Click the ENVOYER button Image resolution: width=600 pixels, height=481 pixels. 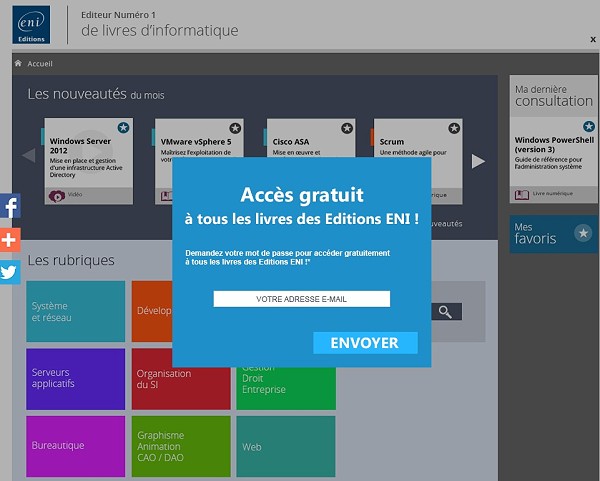tap(365, 343)
